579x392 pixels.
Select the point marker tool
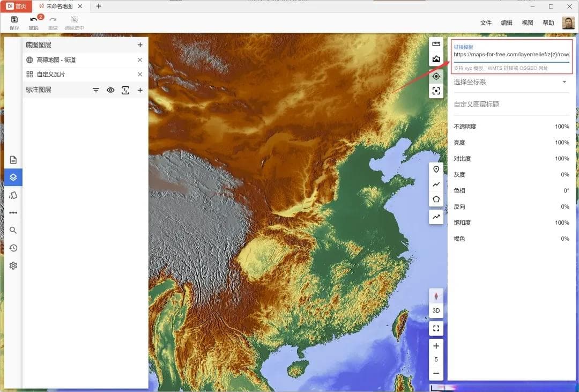[x=436, y=169]
